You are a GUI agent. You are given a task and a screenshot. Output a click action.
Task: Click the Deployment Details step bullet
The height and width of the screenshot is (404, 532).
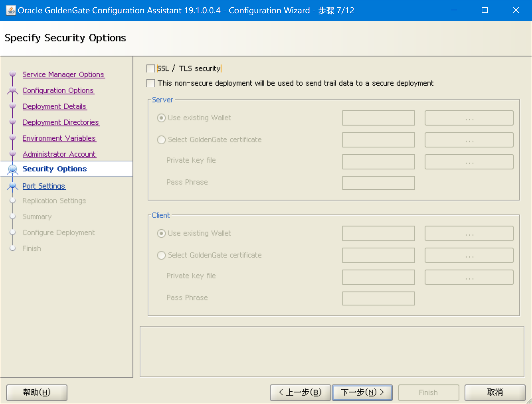(x=12, y=106)
